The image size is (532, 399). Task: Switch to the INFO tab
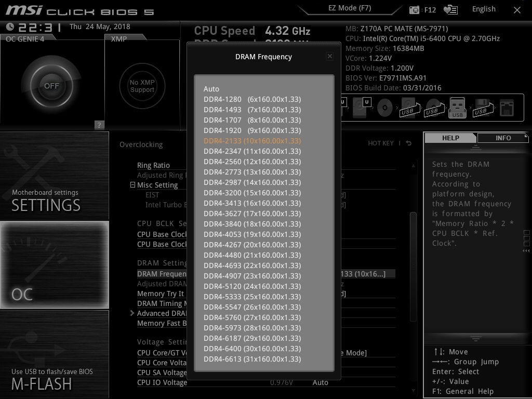[x=503, y=138]
